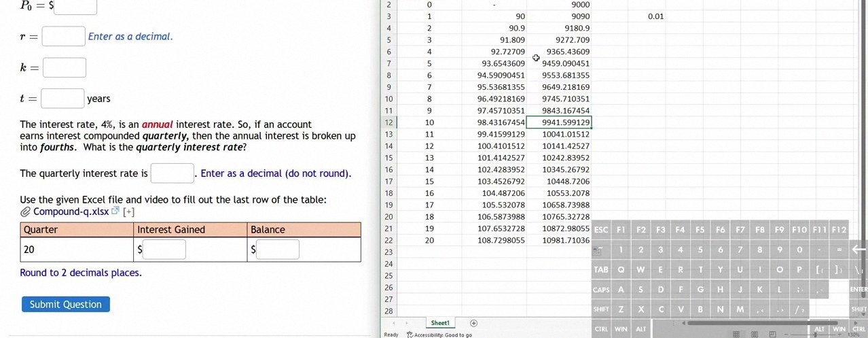The image size is (868, 338).
Task: Add a new sheet with the plus icon
Action: (474, 323)
